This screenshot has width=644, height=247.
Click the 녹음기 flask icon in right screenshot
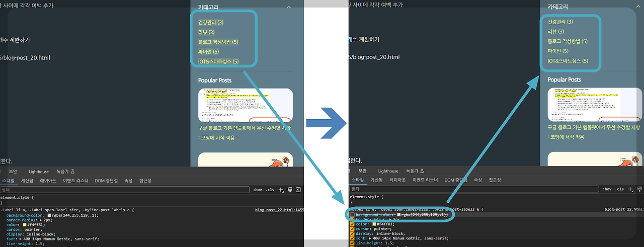423,172
